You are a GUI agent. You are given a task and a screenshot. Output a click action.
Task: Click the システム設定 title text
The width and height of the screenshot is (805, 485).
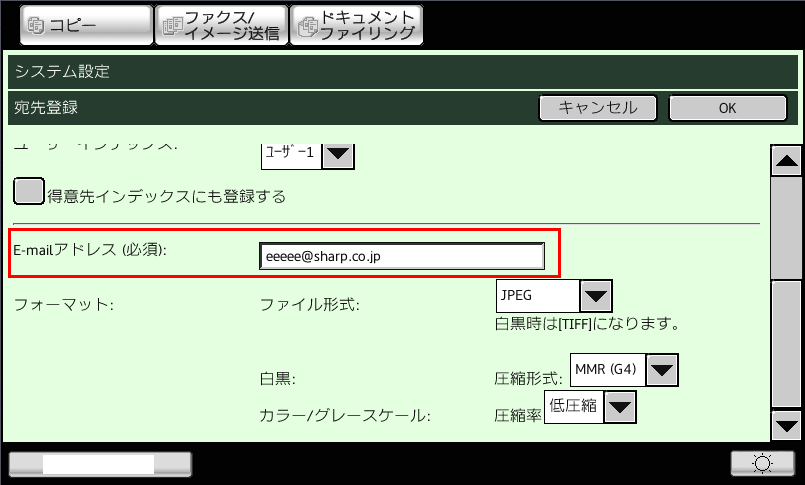point(62,71)
